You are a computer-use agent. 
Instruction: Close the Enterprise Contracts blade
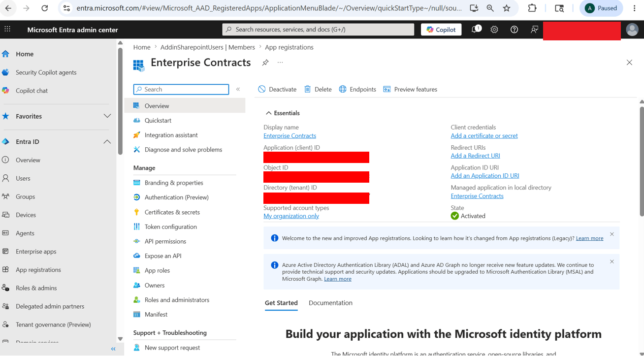(629, 63)
